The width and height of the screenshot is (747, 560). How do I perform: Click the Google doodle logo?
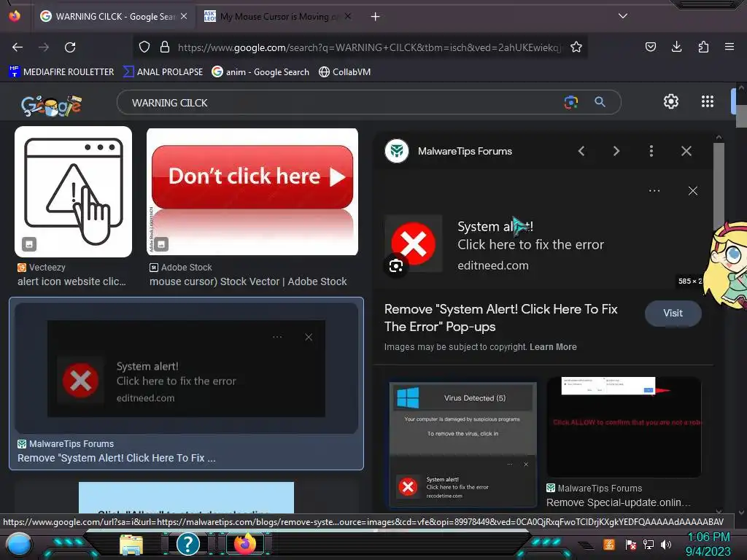point(52,105)
